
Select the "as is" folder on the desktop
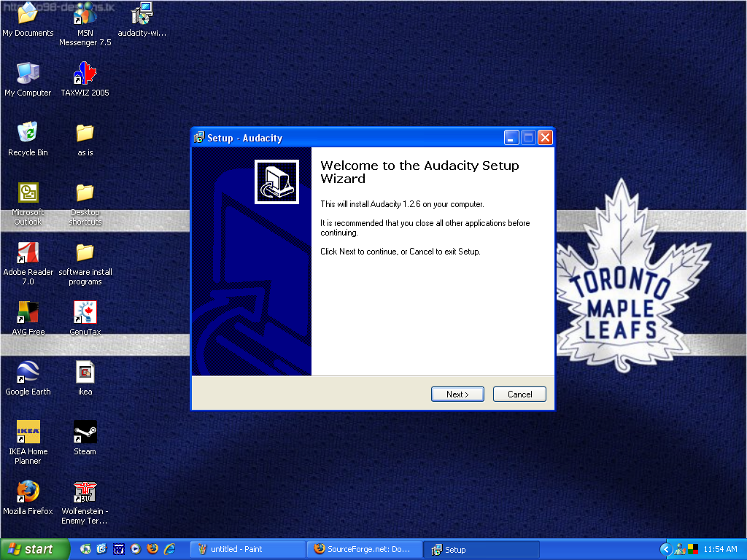[x=85, y=139]
